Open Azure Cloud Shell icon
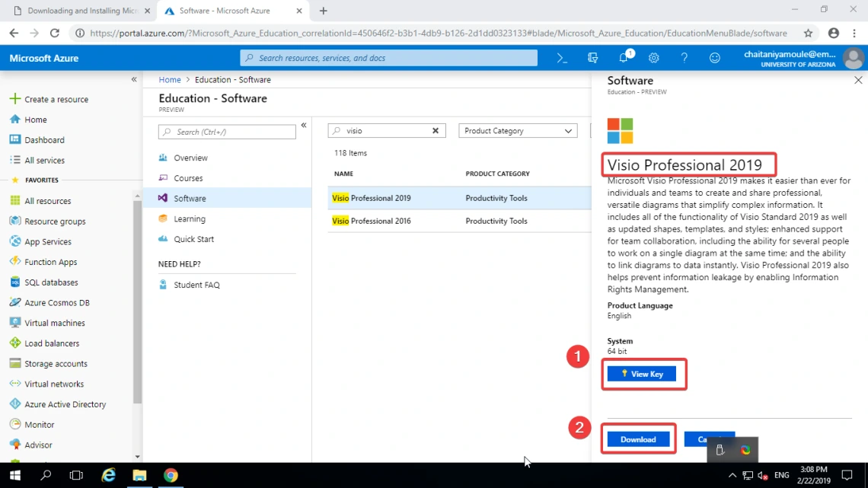Viewport: 868px width, 488px height. 562,58
